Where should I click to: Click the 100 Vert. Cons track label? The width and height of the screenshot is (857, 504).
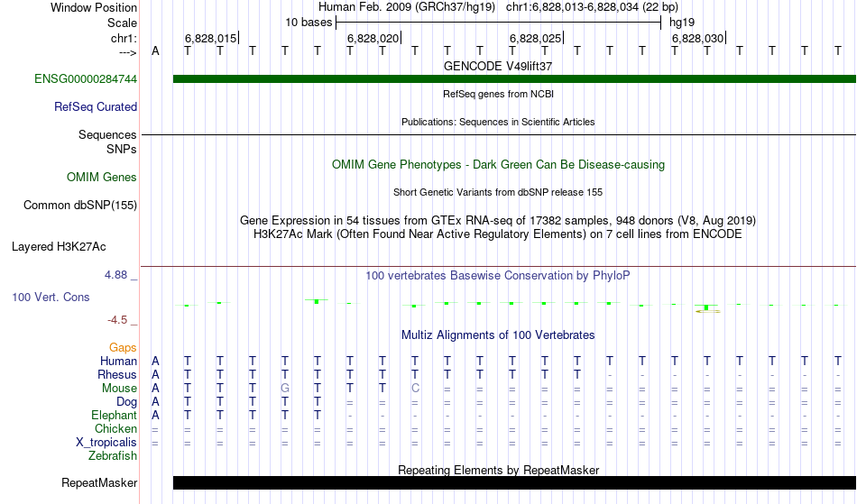click(x=51, y=297)
